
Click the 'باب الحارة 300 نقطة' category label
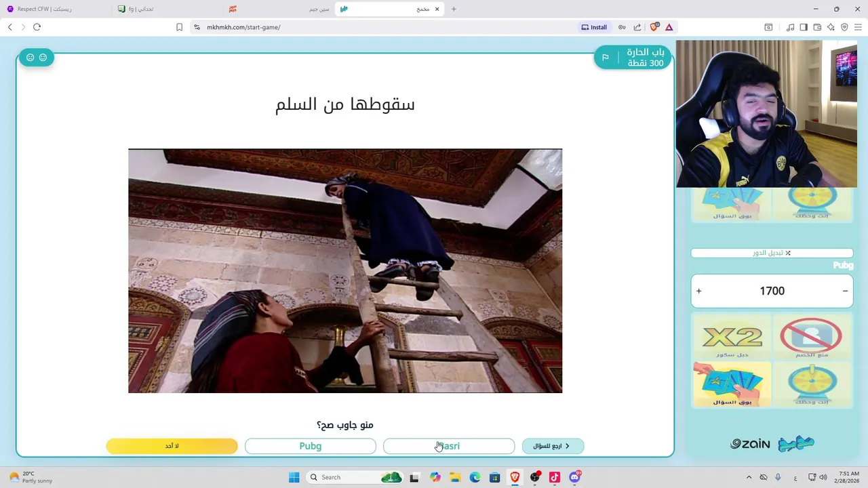click(x=645, y=58)
